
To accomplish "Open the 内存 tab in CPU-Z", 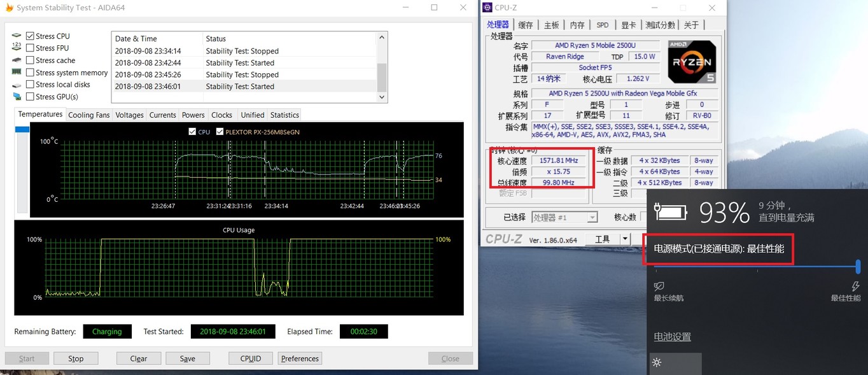I will 577,25.
